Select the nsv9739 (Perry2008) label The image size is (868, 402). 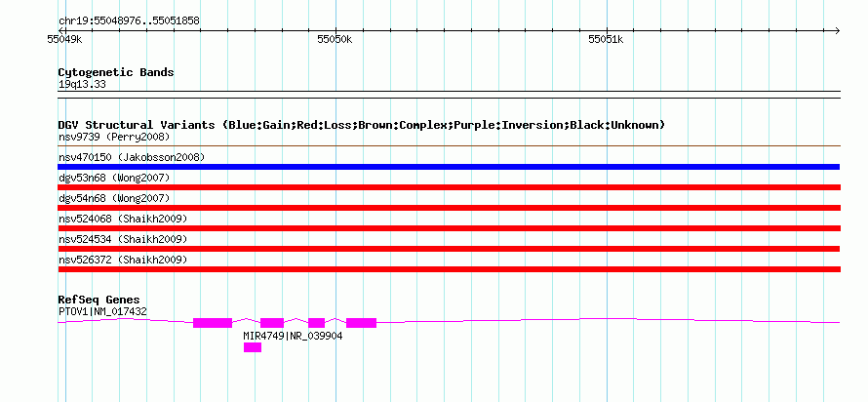pyautogui.click(x=114, y=137)
